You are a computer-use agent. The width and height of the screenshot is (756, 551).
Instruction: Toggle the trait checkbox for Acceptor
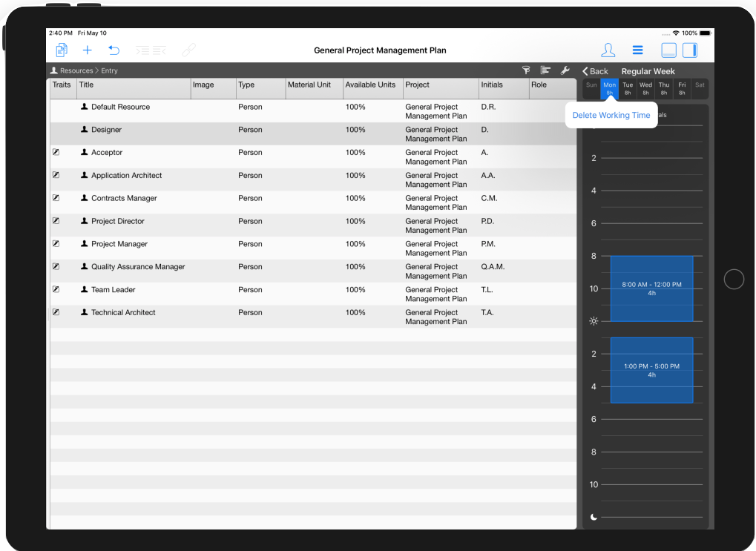[55, 152]
